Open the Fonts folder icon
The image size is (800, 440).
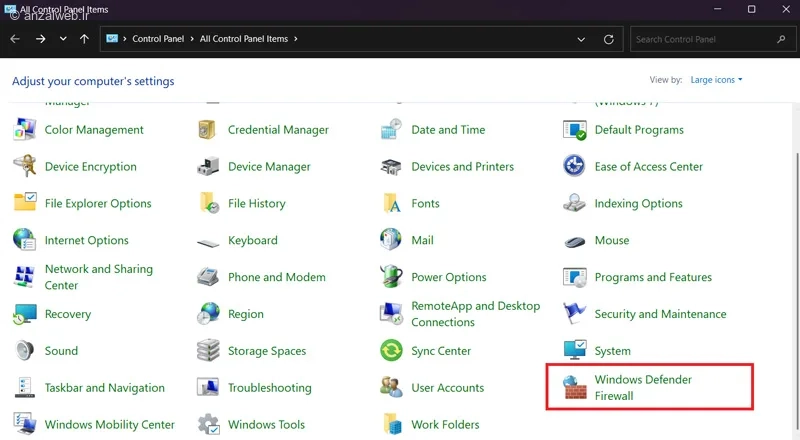coord(392,203)
